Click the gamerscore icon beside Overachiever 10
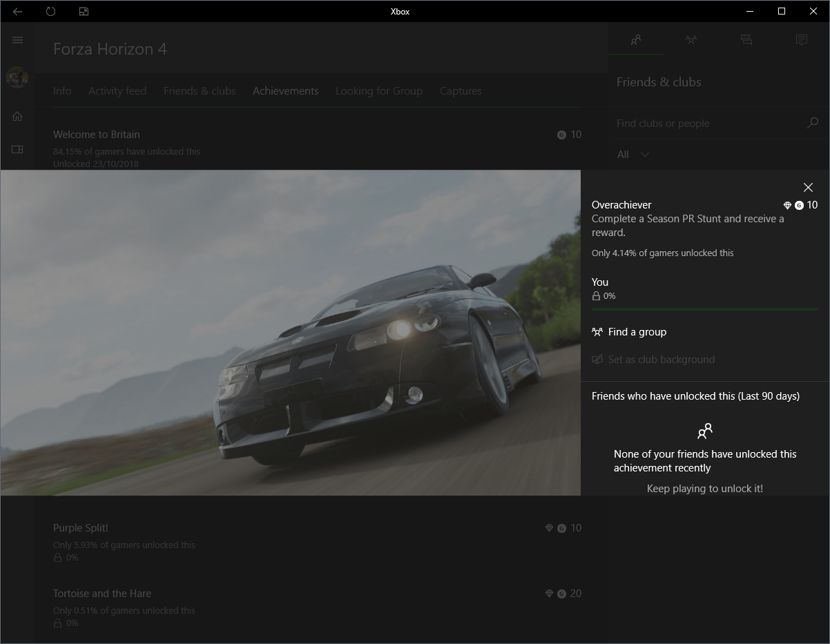This screenshot has width=830, height=644. tap(799, 205)
